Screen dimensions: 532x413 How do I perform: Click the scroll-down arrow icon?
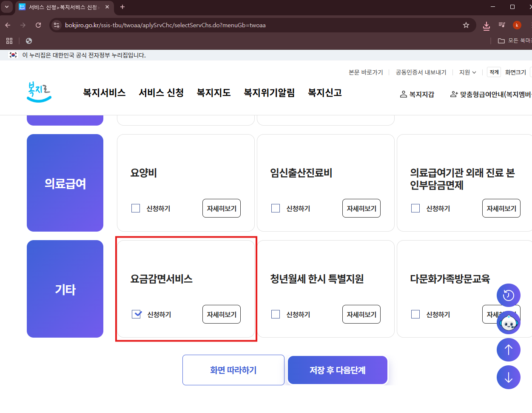click(x=508, y=377)
